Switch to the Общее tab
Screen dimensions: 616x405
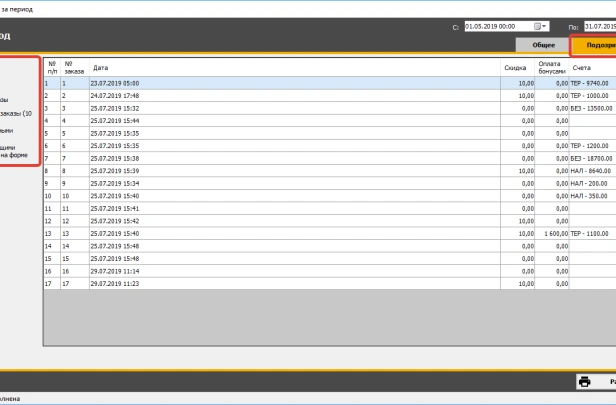click(x=542, y=45)
